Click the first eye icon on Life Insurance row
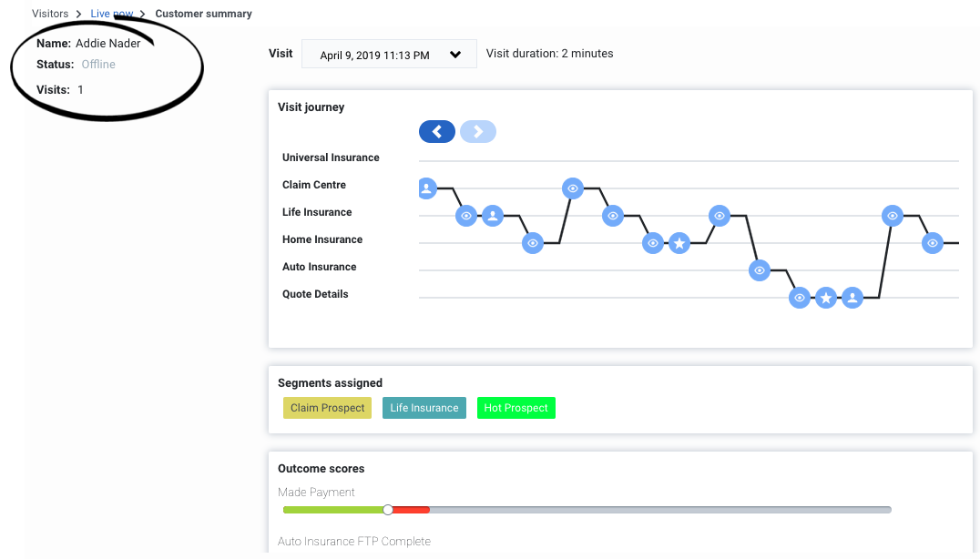 [x=466, y=216]
